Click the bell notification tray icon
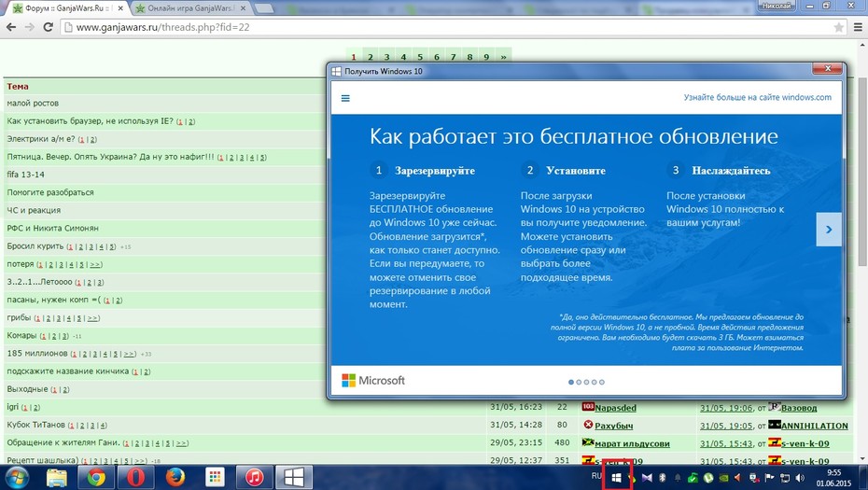This screenshot has height=490, width=868. [x=677, y=478]
